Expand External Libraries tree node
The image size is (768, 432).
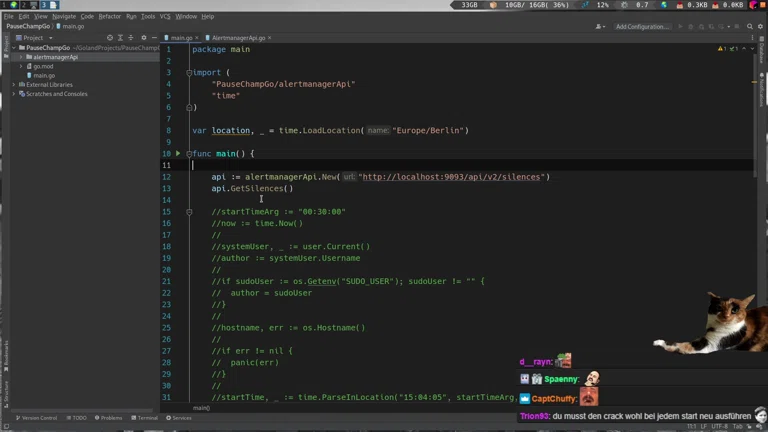coord(14,85)
